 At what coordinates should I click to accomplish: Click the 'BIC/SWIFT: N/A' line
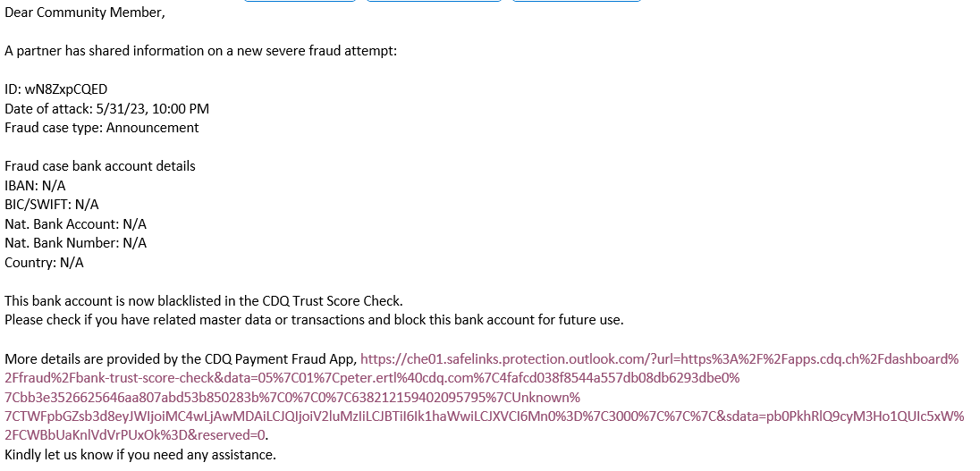click(x=52, y=205)
